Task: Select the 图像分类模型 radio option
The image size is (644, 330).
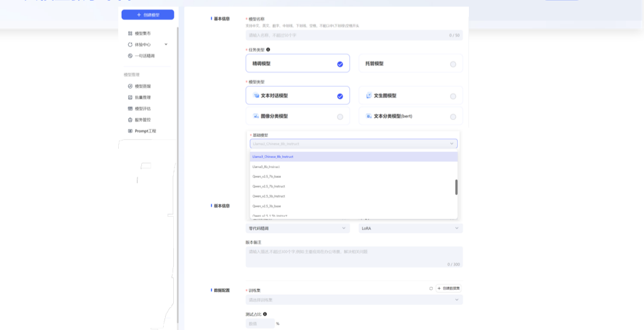Action: (340, 117)
